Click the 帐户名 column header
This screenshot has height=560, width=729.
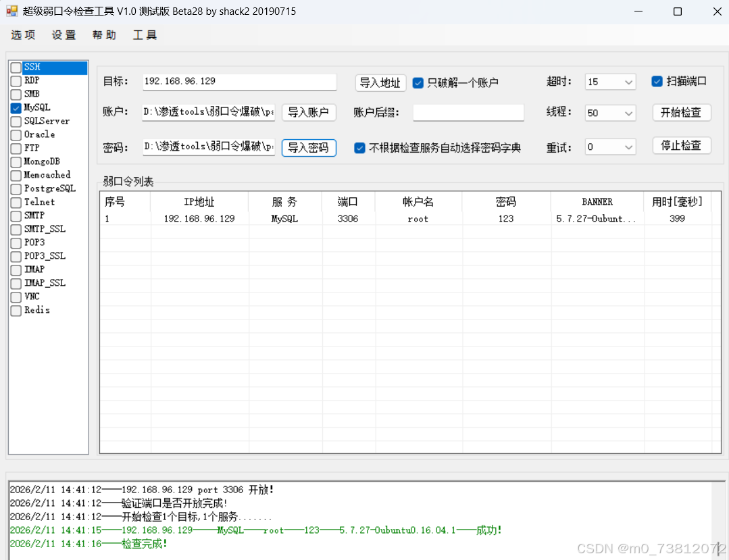pyautogui.click(x=418, y=202)
